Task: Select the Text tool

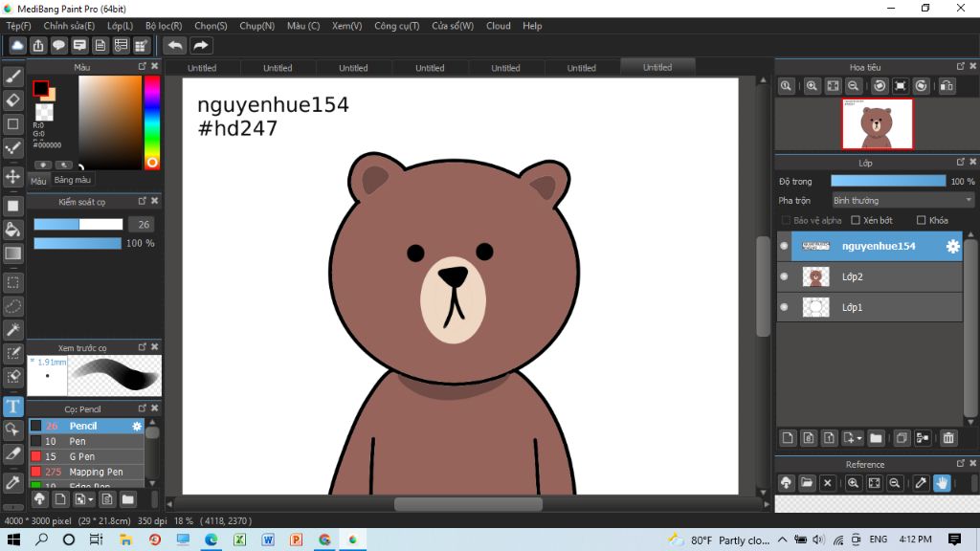Action: 13,407
